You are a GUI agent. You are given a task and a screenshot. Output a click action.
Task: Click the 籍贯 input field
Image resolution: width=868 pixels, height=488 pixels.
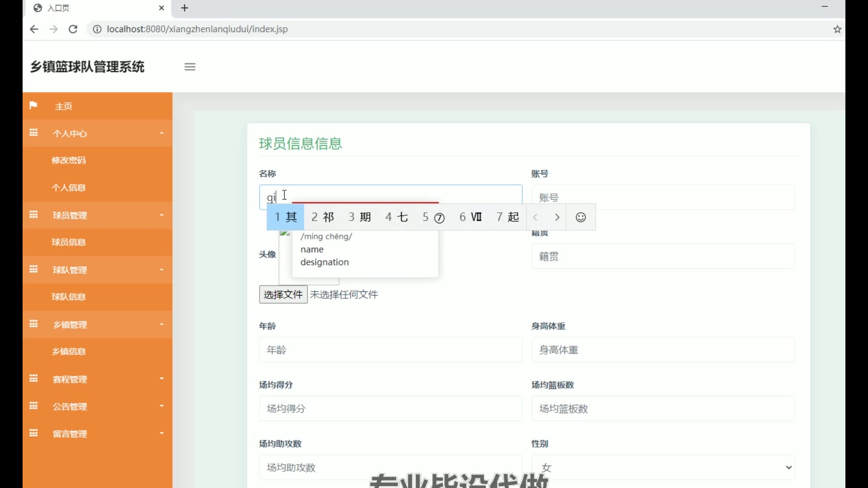(663, 256)
